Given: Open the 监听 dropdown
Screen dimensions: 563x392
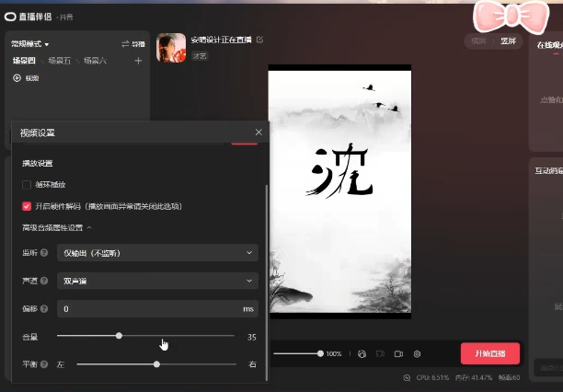Looking at the screenshot, I should click(157, 252).
